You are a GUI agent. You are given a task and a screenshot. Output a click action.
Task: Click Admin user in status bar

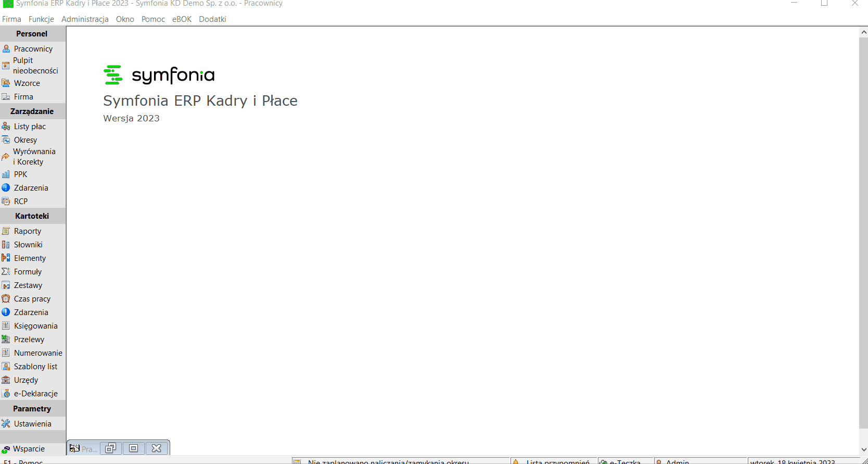tap(678, 461)
